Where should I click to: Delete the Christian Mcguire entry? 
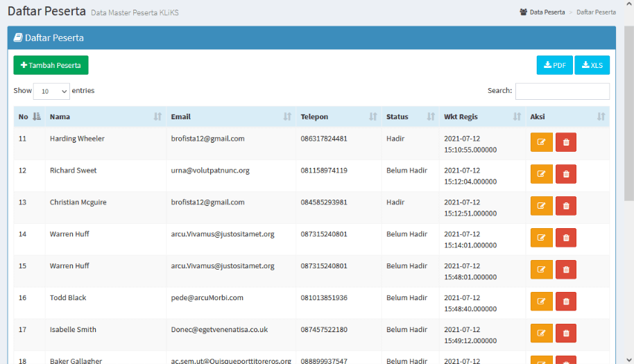pyautogui.click(x=565, y=206)
